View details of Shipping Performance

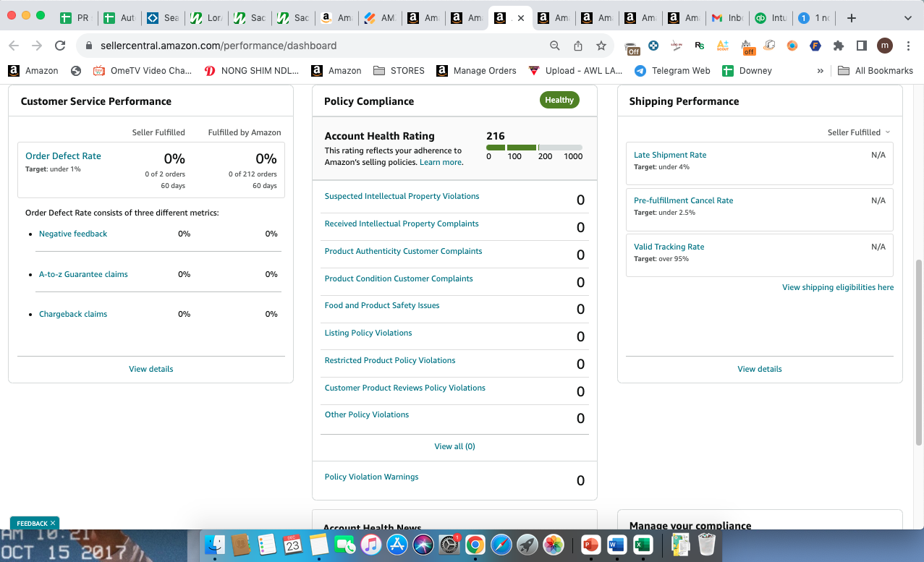[760, 369]
